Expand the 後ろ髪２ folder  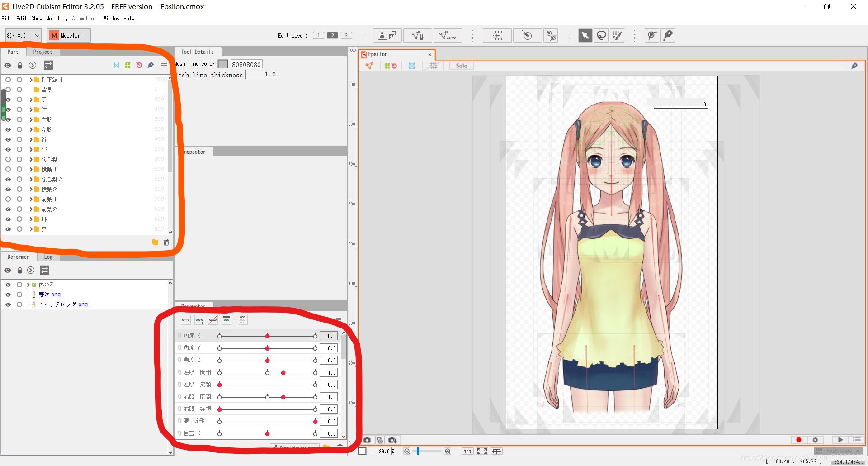tap(31, 179)
